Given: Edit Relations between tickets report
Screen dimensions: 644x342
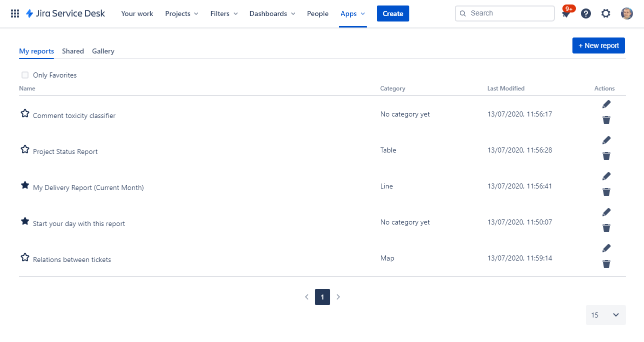Looking at the screenshot, I should tap(606, 248).
